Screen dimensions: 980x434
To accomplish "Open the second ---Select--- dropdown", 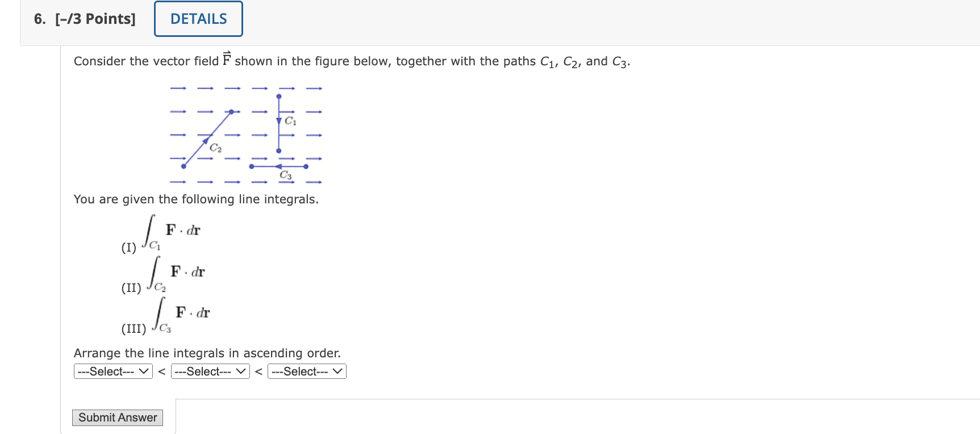I will 209,371.
